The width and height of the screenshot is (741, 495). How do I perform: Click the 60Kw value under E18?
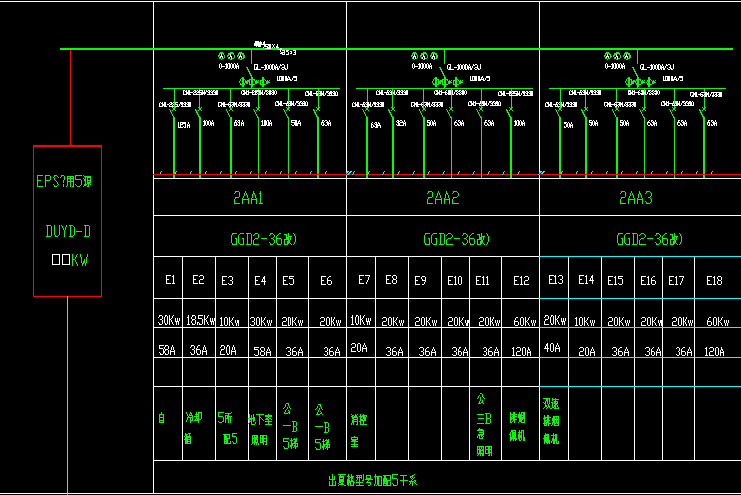coord(718,321)
